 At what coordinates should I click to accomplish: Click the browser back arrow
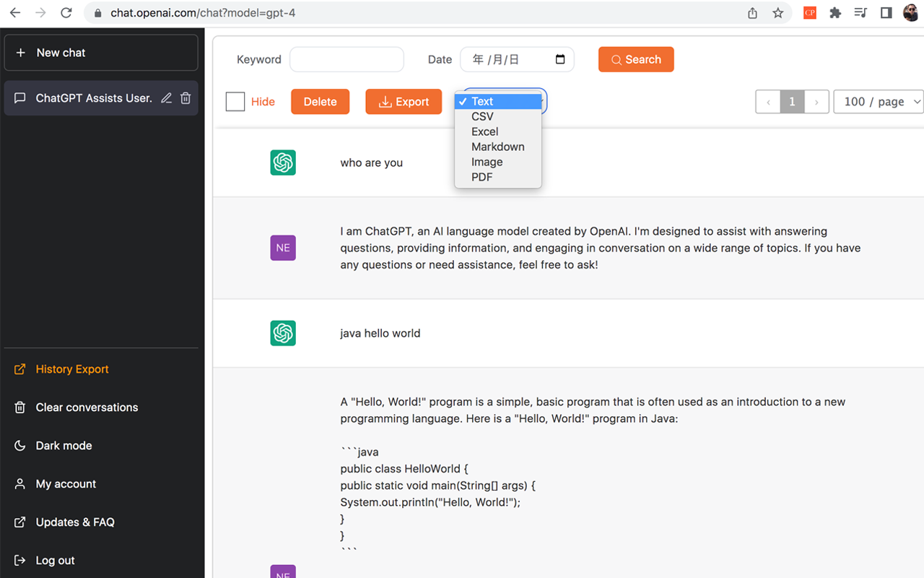(x=14, y=13)
